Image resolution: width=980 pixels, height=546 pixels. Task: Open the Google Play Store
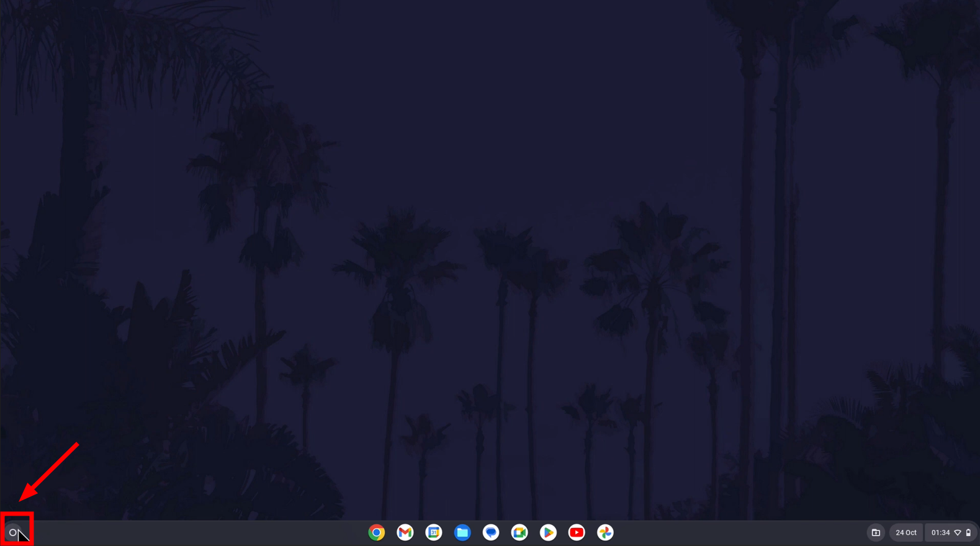pyautogui.click(x=547, y=532)
